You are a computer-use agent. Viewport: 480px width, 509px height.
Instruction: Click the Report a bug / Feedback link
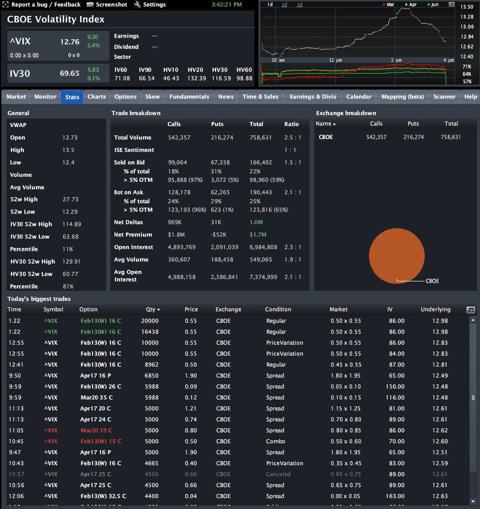tap(46, 5)
